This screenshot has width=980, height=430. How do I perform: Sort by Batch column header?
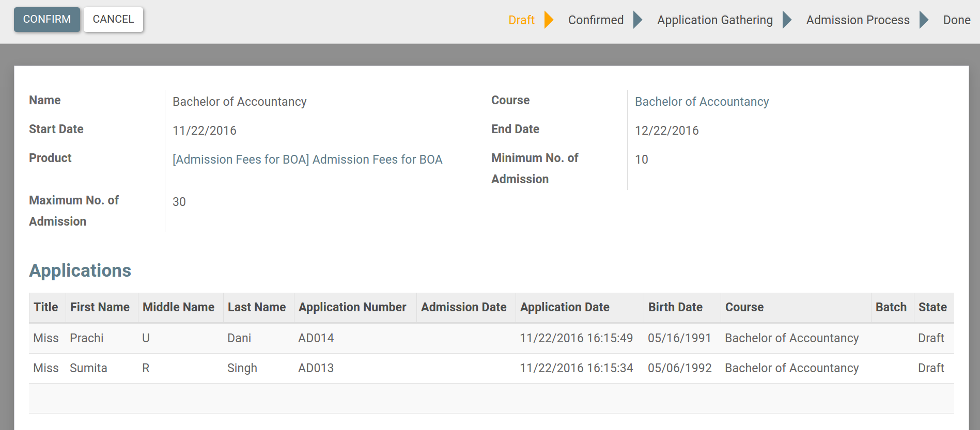pyautogui.click(x=891, y=307)
